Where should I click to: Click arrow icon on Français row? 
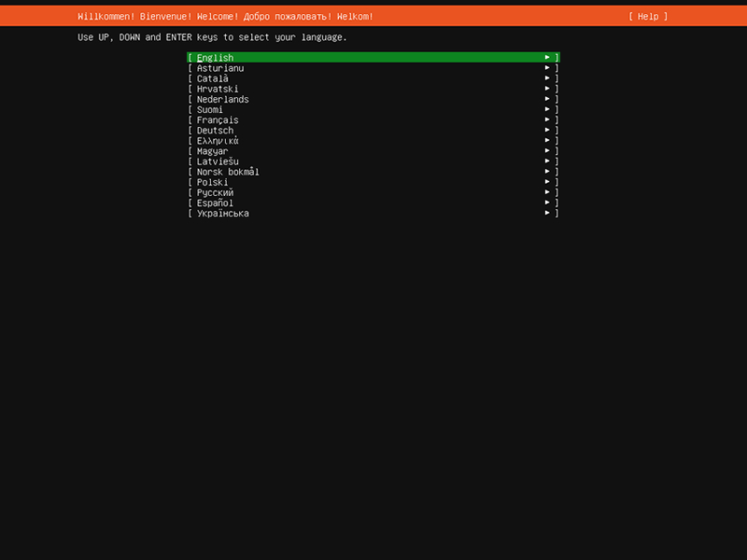pos(547,119)
